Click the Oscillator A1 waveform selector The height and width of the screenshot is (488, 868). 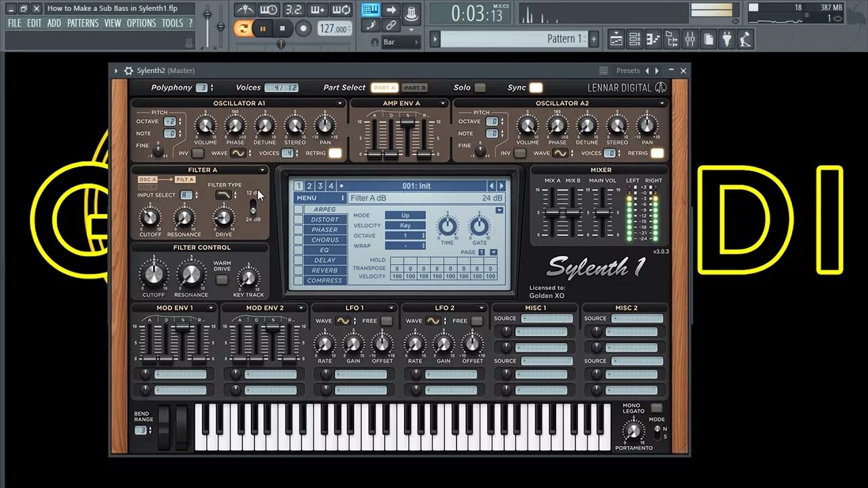coord(238,153)
